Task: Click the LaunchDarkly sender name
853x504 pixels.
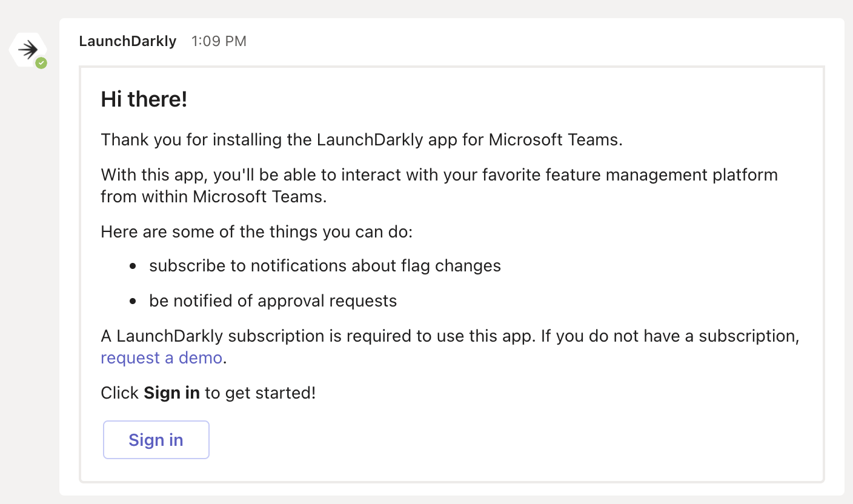Action: pos(127,41)
